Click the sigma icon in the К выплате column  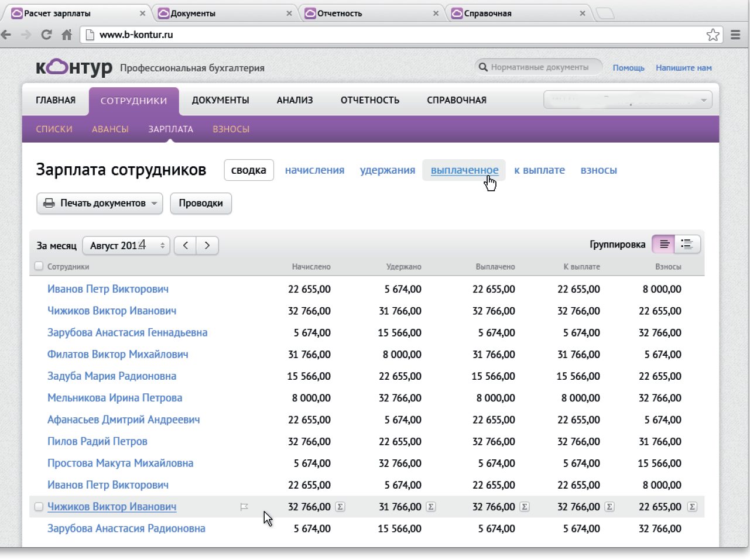609,507
